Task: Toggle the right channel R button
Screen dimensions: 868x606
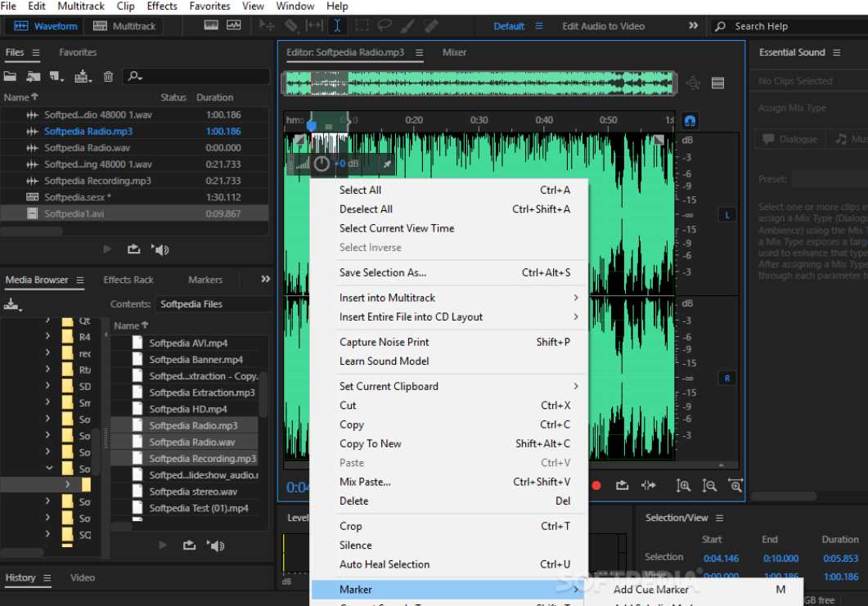Action: tap(727, 378)
